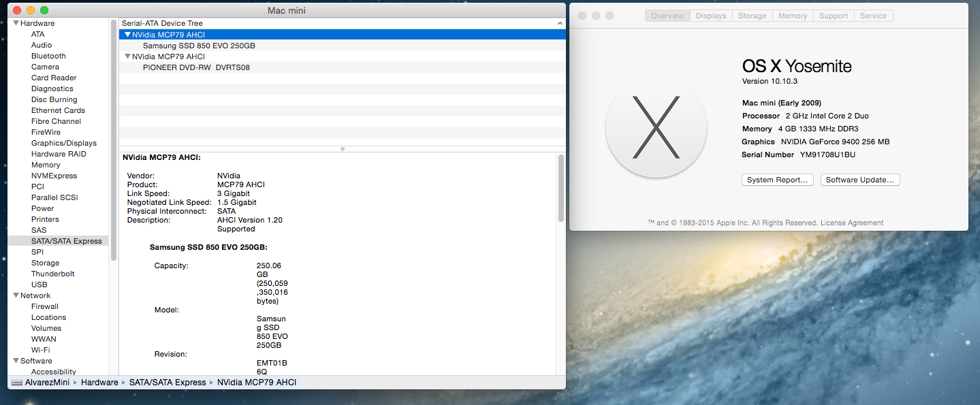Screen dimensions: 980x405
Task: Select Ethernet Cards in the sidebar
Action: pos(58,110)
